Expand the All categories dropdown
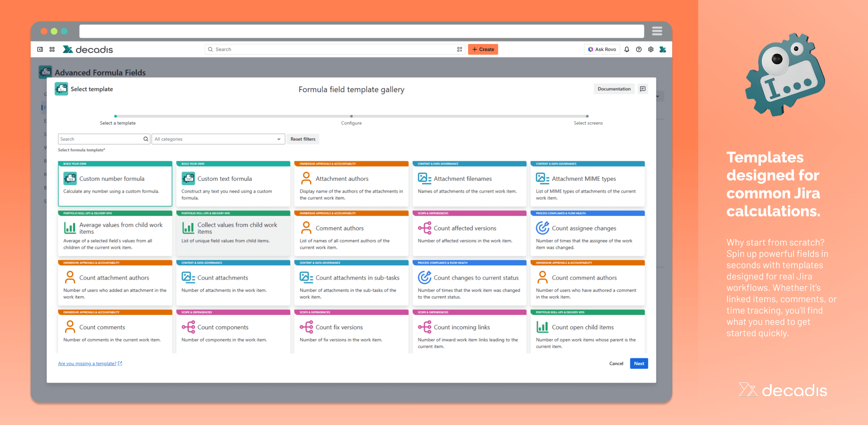The width and height of the screenshot is (868, 425). [x=218, y=139]
